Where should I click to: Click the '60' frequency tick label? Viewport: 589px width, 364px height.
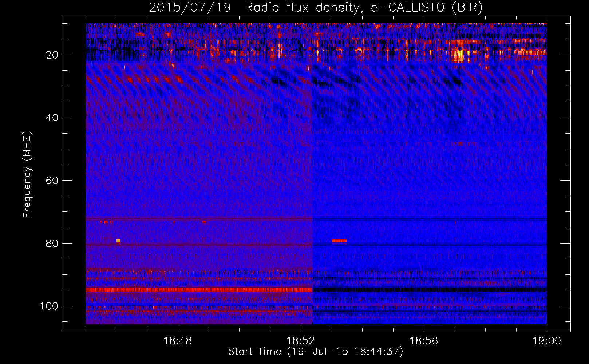coord(52,181)
